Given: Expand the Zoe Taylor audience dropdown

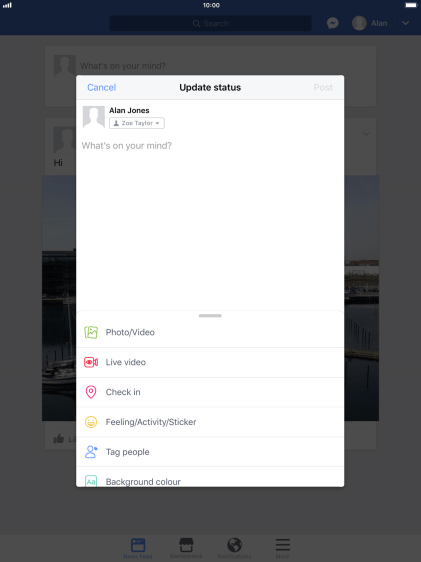Looking at the screenshot, I should 137,123.
